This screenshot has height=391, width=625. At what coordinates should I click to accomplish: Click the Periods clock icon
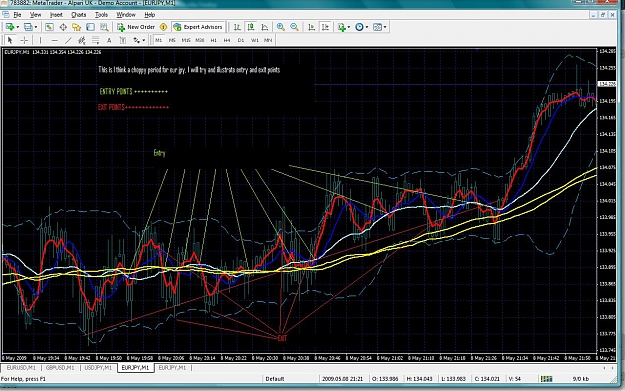click(x=359, y=27)
